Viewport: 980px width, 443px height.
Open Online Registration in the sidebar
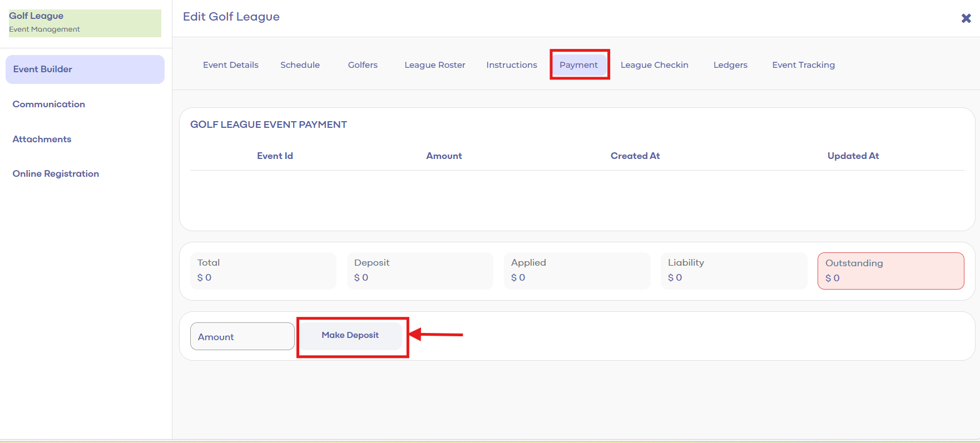click(56, 174)
